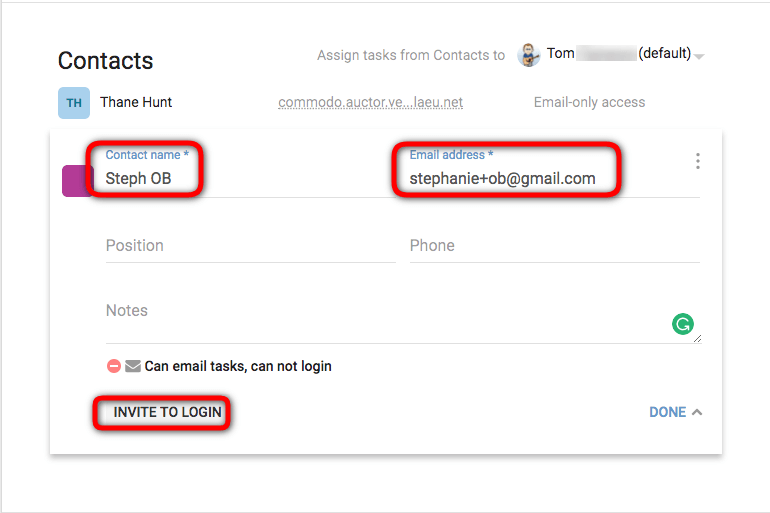Viewport: 770px width, 513px height.
Task: Click the green Grammarly icon in Notes
Action: 683,324
